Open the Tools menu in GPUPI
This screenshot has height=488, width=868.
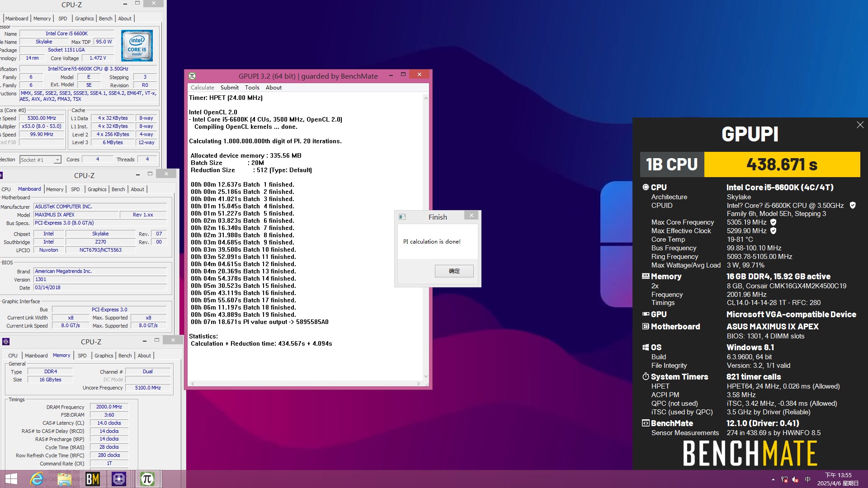point(252,88)
